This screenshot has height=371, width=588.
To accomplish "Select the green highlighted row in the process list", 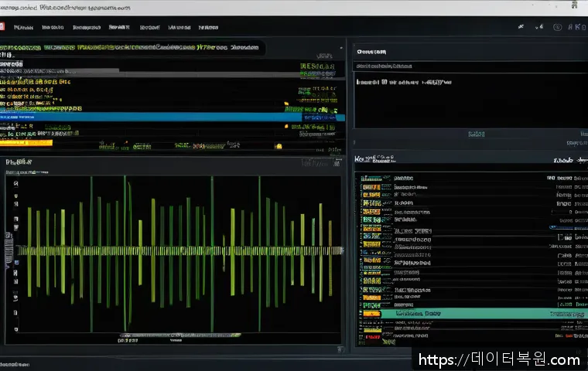I will (464, 315).
